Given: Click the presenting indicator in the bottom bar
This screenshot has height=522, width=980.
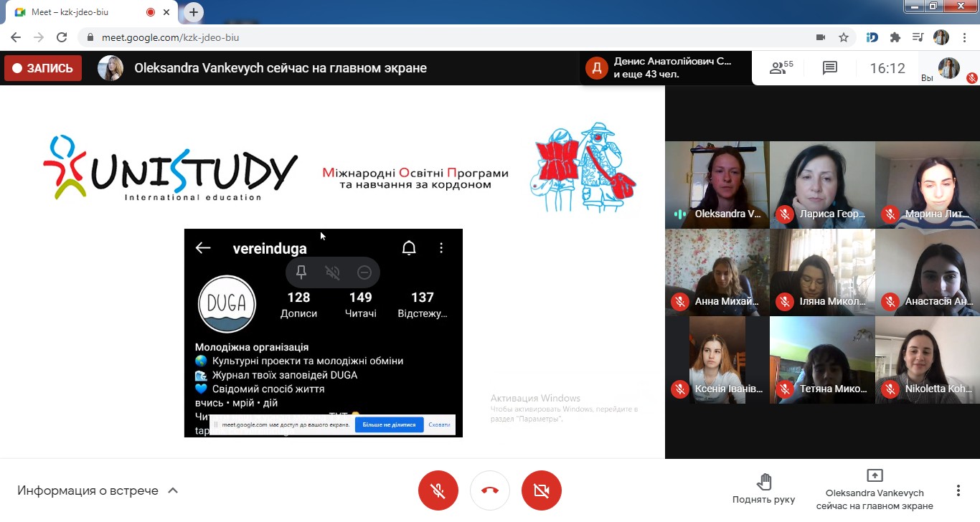Looking at the screenshot, I should pyautogui.click(x=875, y=490).
